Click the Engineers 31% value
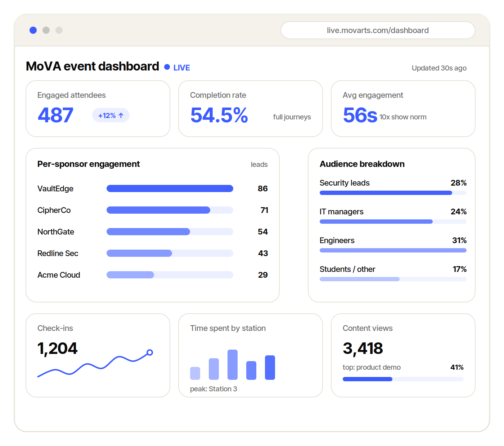This screenshot has height=446, width=504. (459, 240)
